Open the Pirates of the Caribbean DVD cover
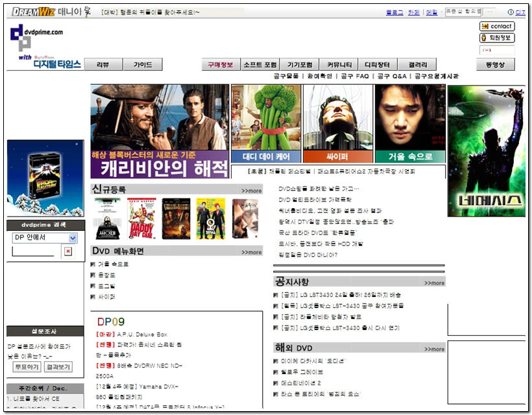This screenshot has width=532, height=415. [x=176, y=219]
